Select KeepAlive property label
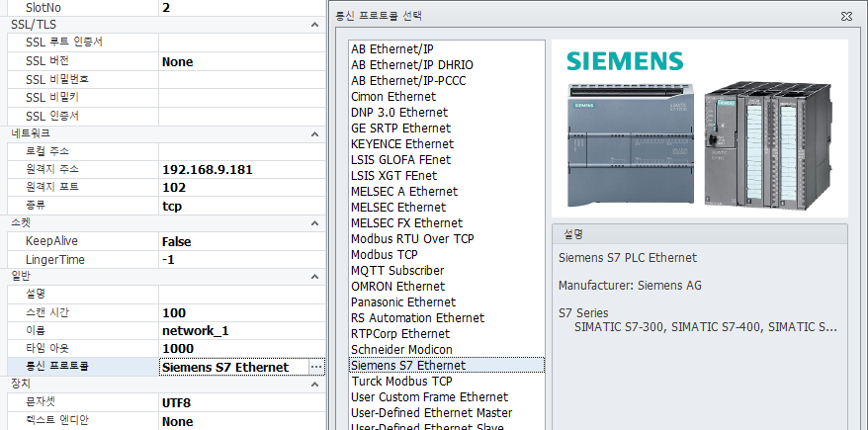The height and width of the screenshot is (430, 868). pyautogui.click(x=51, y=241)
